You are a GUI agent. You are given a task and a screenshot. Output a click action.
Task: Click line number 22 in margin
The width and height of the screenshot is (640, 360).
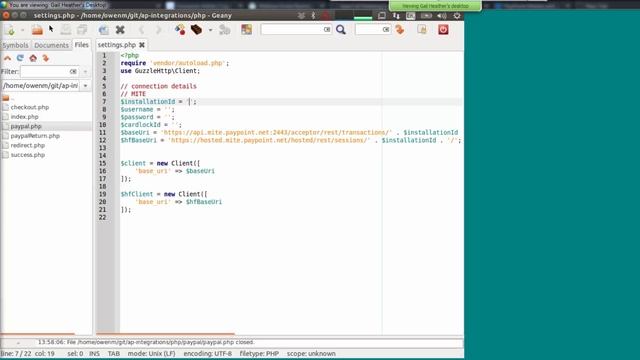(102, 218)
